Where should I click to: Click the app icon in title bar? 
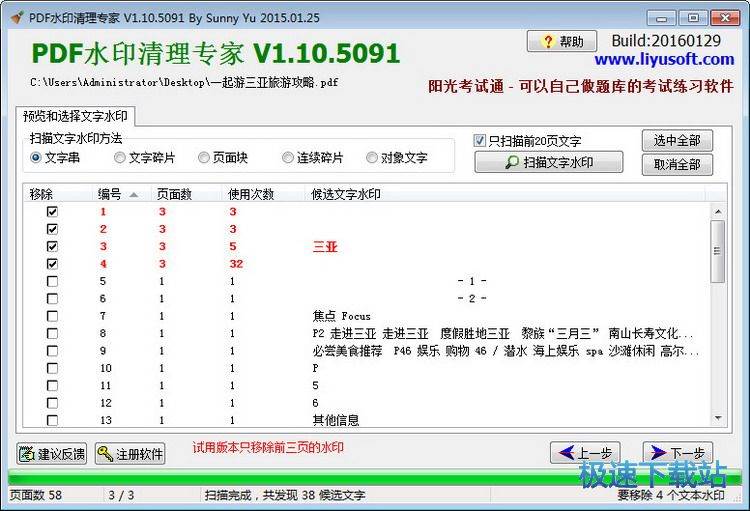point(15,17)
